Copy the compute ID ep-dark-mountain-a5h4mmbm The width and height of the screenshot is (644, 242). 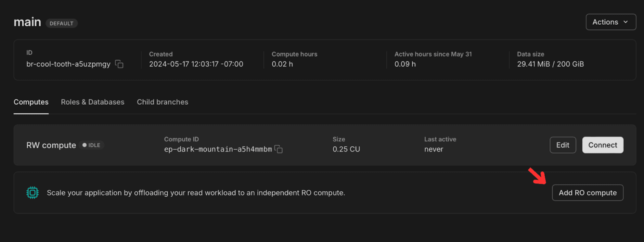click(x=279, y=149)
